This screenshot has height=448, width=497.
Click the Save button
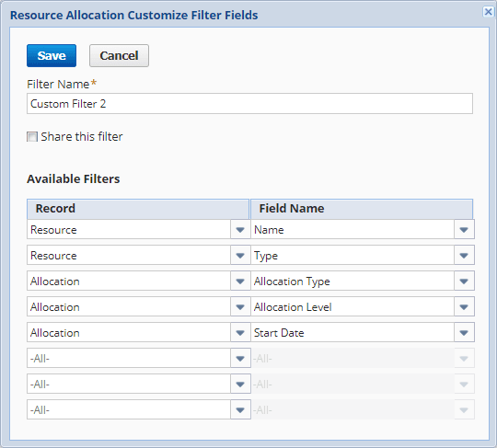pyautogui.click(x=52, y=56)
